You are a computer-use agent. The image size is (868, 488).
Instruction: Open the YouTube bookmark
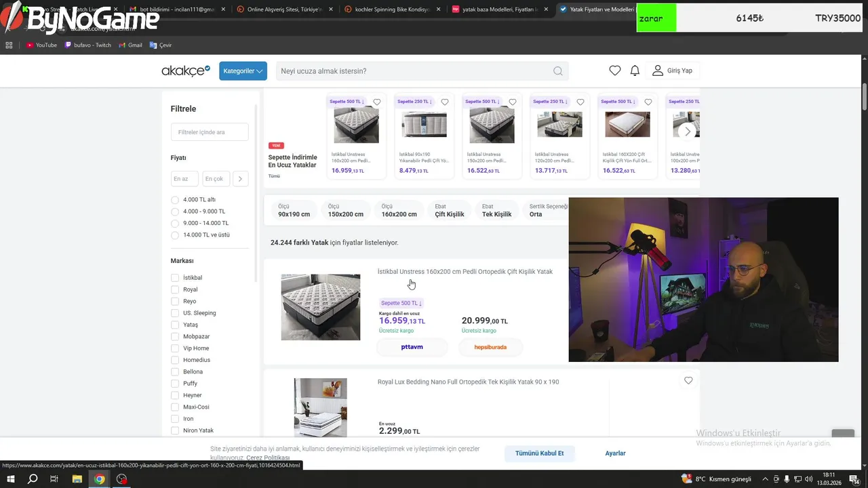click(x=41, y=45)
